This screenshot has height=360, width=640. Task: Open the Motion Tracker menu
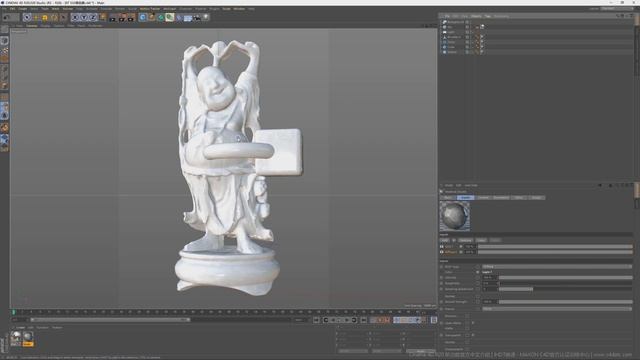150,9
